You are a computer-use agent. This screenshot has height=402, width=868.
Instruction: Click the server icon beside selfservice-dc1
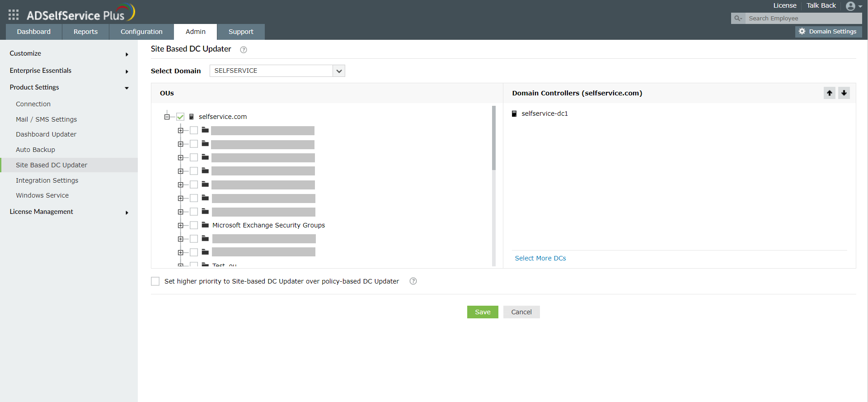[x=514, y=114]
